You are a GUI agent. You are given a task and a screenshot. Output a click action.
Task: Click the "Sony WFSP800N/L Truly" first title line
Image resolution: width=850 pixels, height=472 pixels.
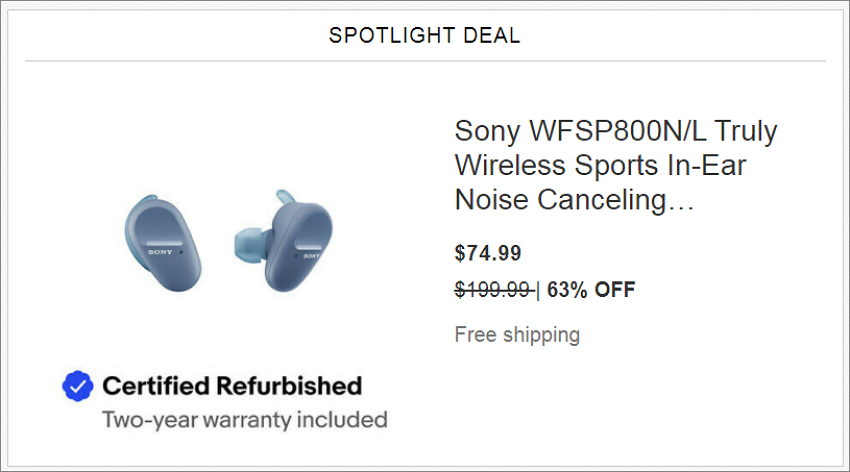[616, 131]
